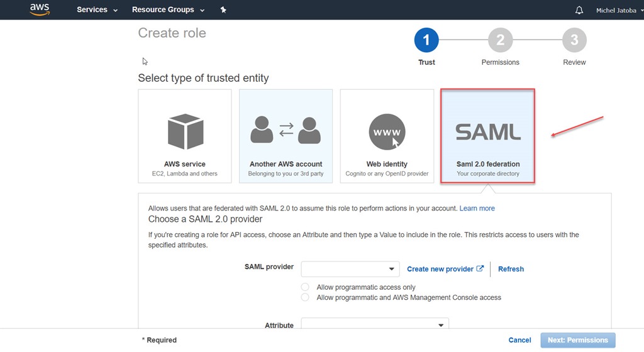Open the Michel Jatoba account menu
The image size is (644, 352).
coord(619,10)
